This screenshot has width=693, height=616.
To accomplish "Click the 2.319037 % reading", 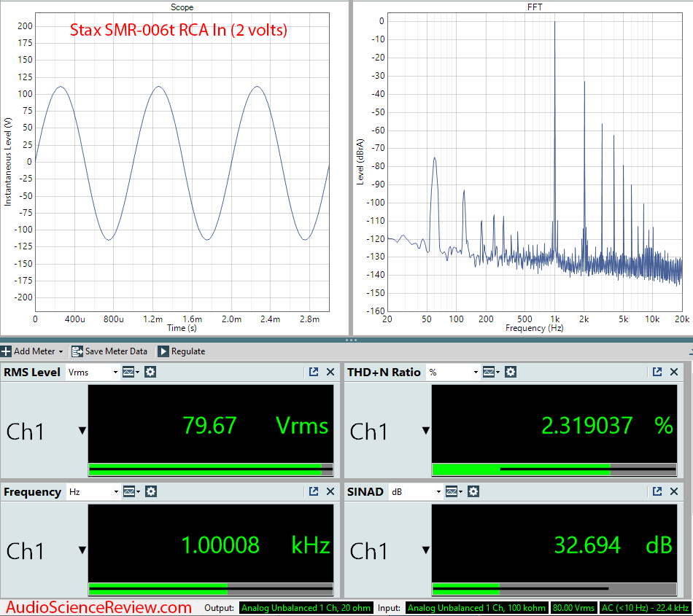I will click(607, 426).
